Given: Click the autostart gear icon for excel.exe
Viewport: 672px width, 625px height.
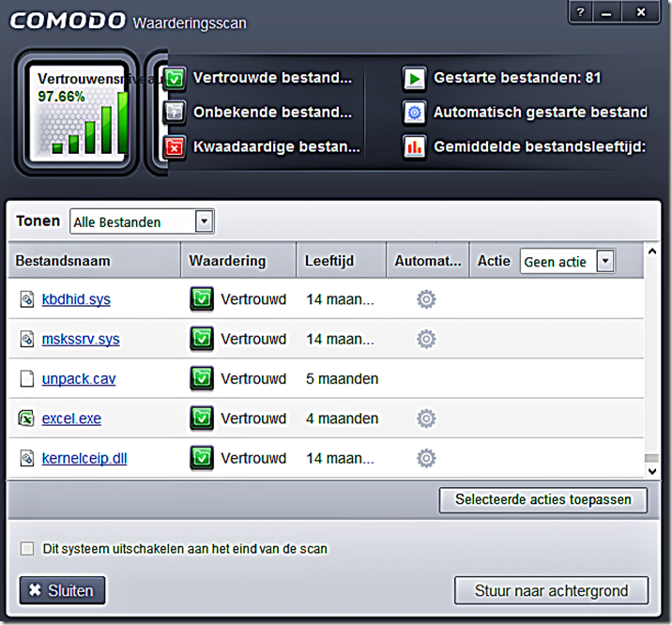Looking at the screenshot, I should coord(426,419).
